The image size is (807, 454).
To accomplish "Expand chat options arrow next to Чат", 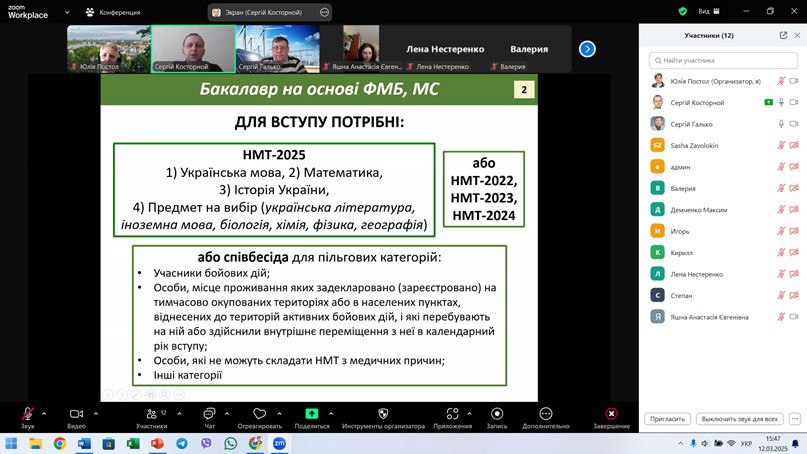I will 227,413.
